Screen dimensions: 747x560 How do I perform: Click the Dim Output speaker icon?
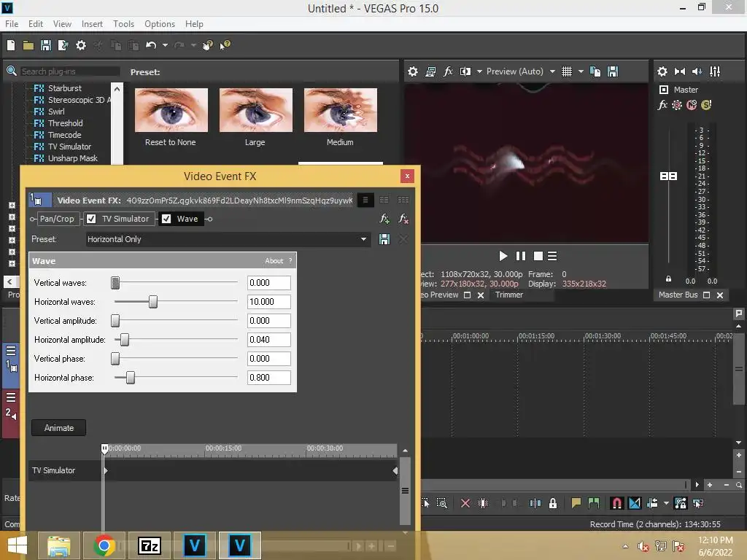(697, 71)
